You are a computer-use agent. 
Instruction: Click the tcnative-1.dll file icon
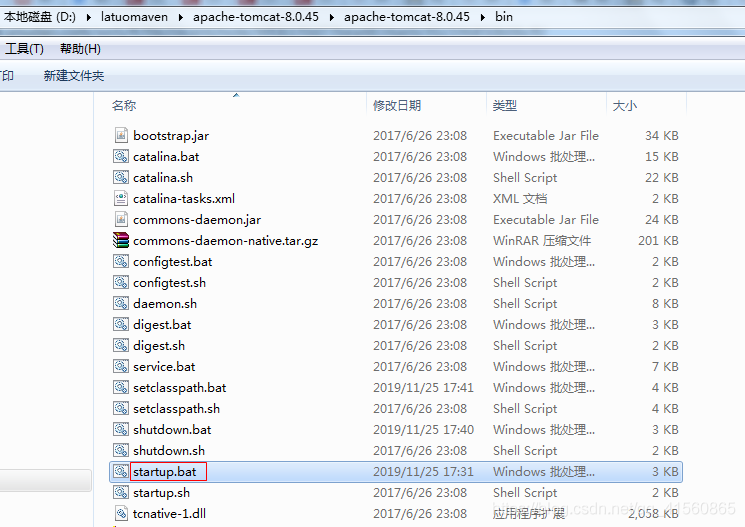[x=121, y=513]
